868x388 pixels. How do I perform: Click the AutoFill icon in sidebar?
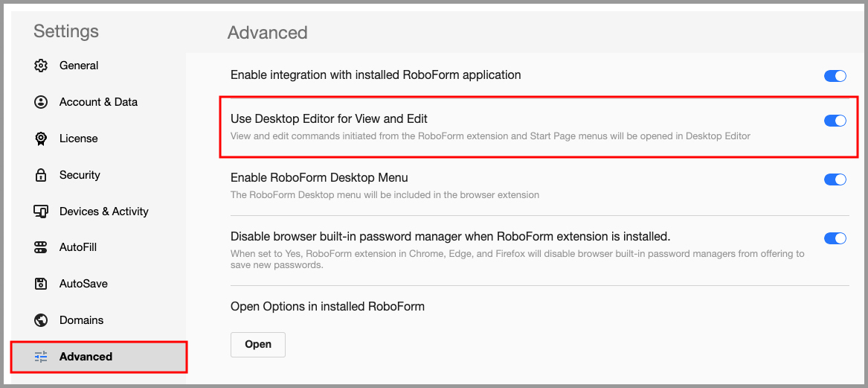[41, 247]
